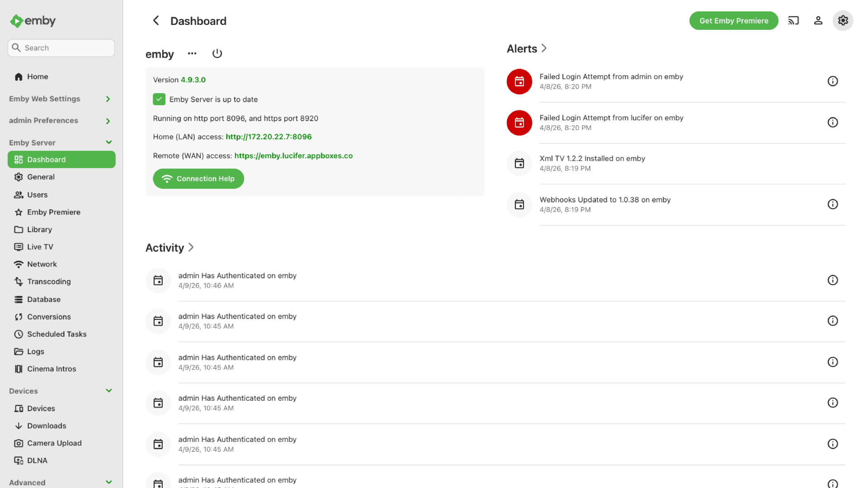Click red icon of lucifer failed login alert

[x=519, y=122]
